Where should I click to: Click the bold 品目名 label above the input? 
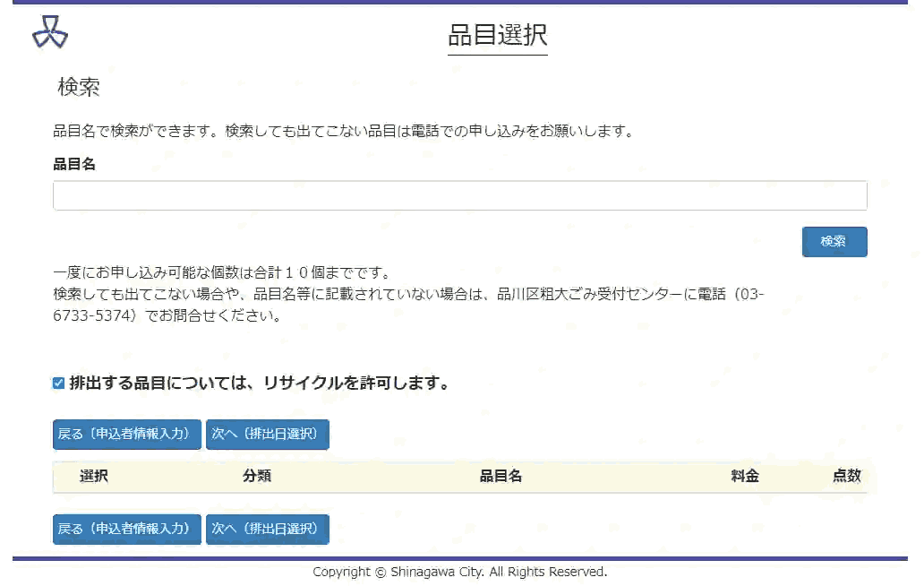(74, 164)
